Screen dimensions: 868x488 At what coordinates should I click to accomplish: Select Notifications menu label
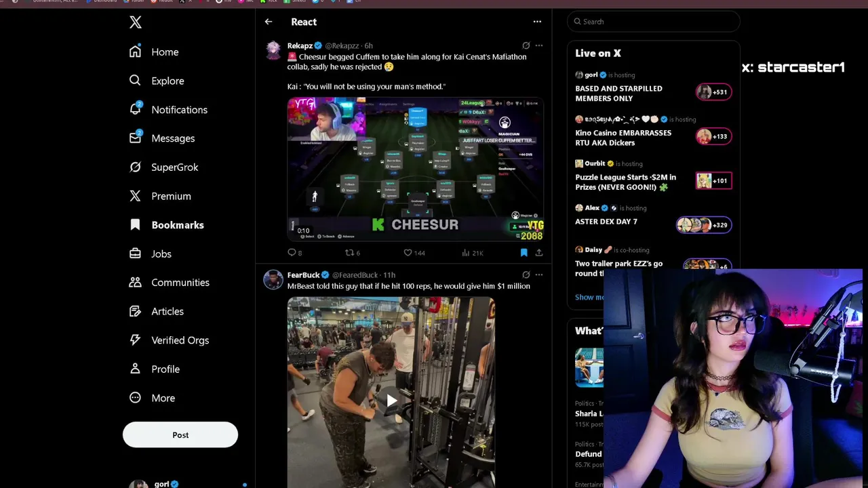tap(179, 110)
